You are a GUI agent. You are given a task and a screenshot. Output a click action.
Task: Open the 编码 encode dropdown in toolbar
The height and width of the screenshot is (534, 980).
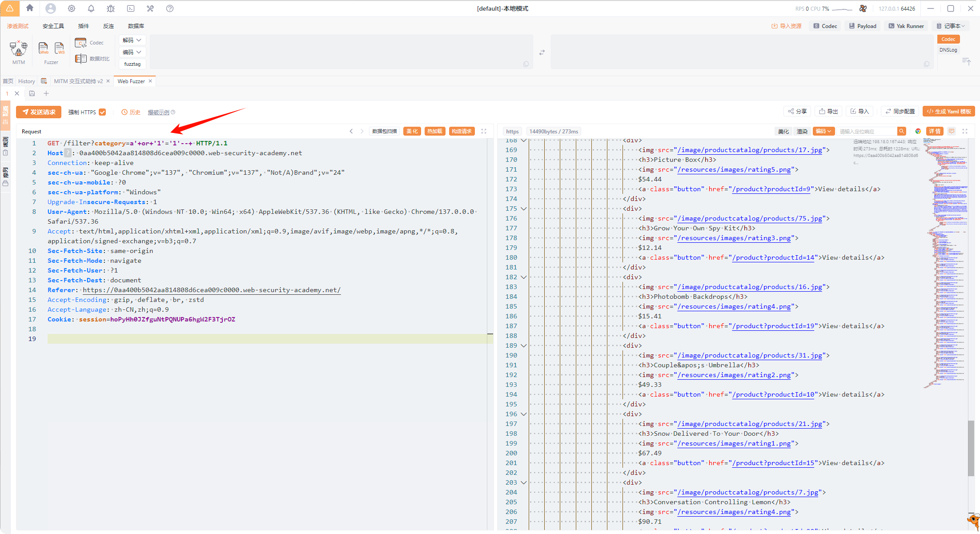(132, 52)
